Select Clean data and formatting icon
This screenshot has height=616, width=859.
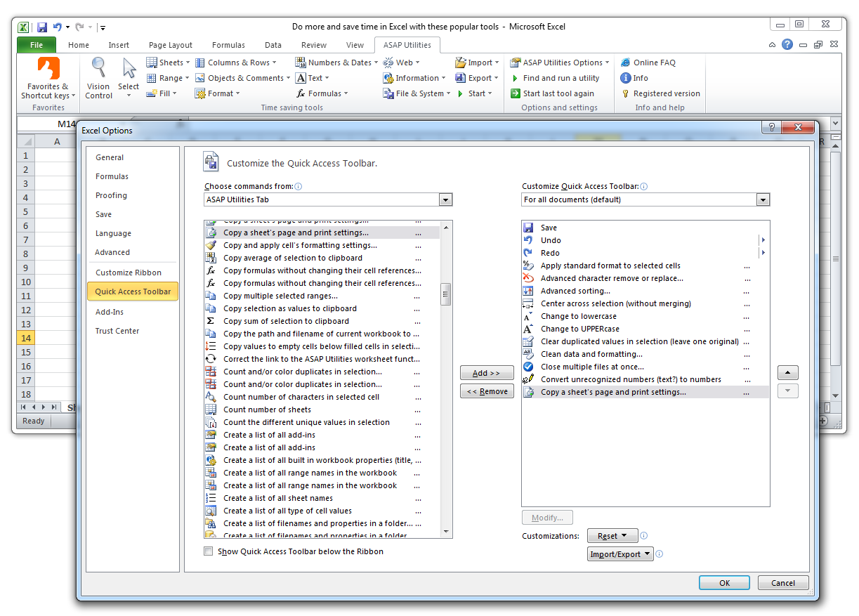click(528, 354)
